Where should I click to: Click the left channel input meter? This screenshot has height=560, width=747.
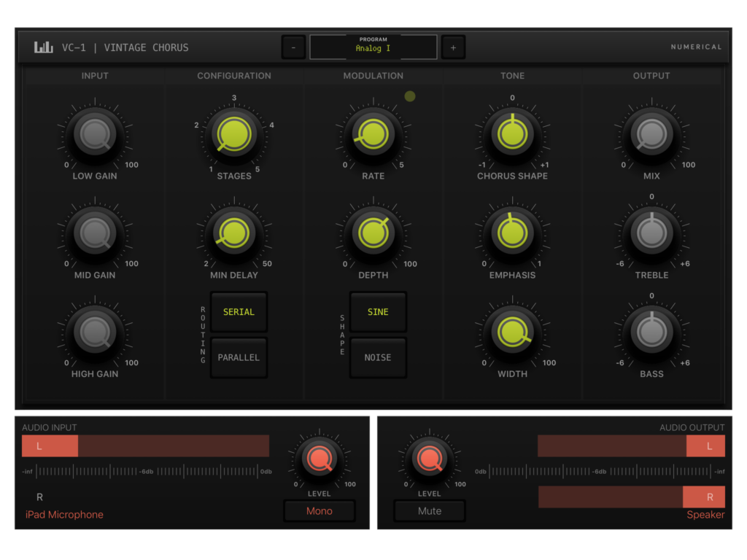pyautogui.click(x=144, y=446)
